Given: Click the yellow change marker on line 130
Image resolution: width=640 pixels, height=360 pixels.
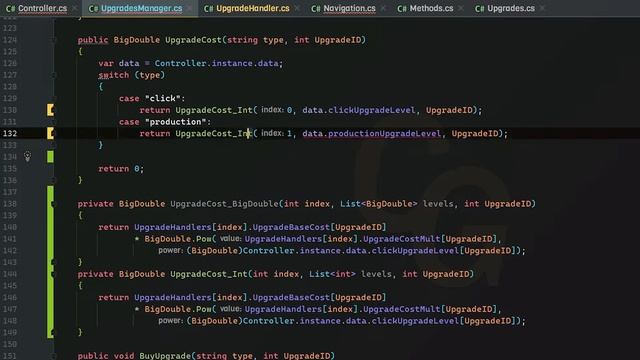Looking at the screenshot, I should tap(50, 110).
